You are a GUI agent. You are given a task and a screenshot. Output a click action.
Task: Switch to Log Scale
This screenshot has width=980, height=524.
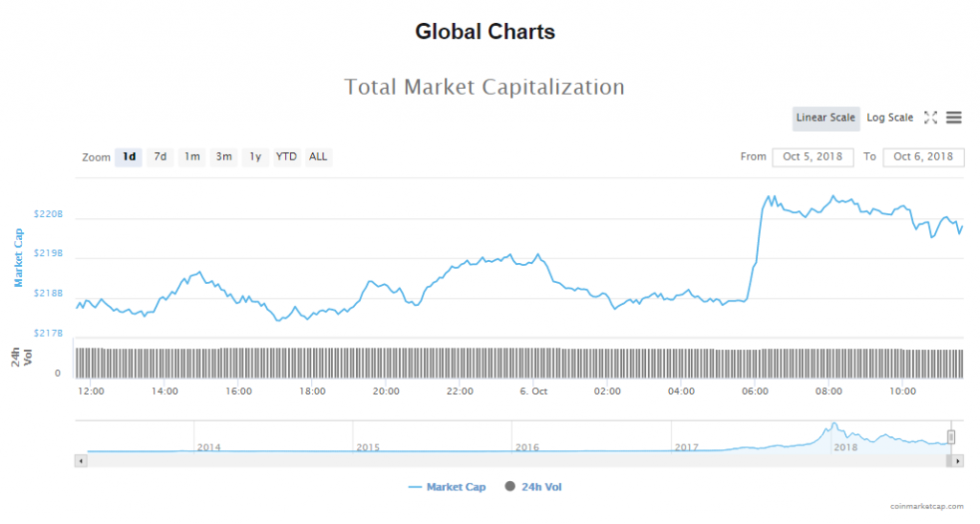[x=889, y=118]
